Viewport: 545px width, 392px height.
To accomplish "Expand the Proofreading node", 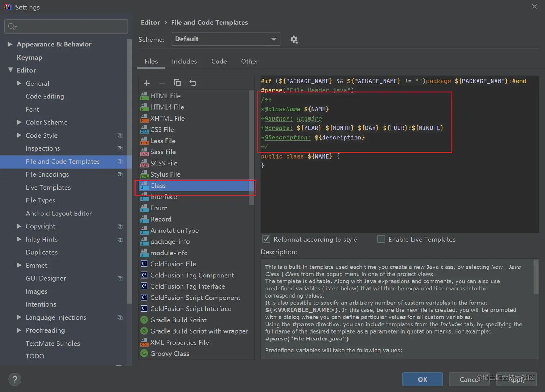I will tap(19, 330).
